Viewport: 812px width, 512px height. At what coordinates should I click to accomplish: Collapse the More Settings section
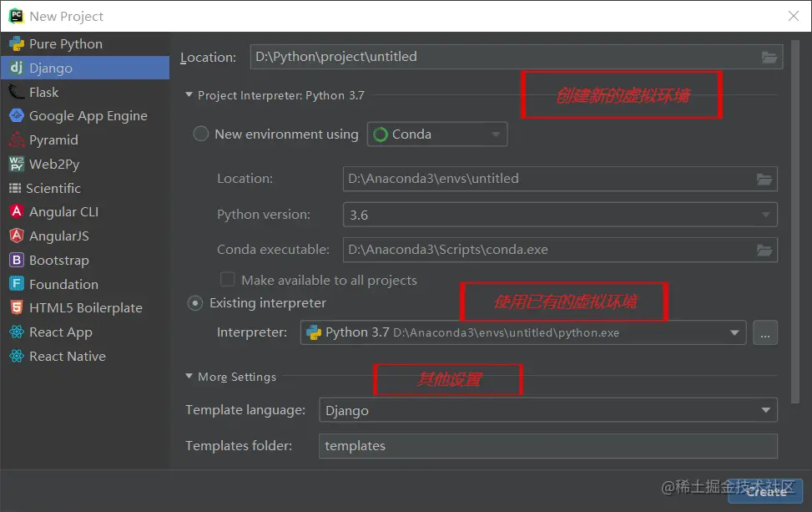[189, 376]
